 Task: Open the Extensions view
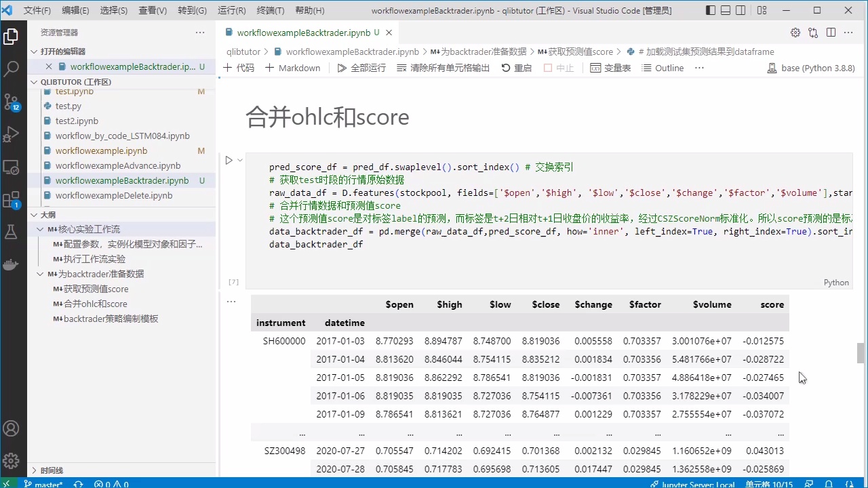click(11, 200)
